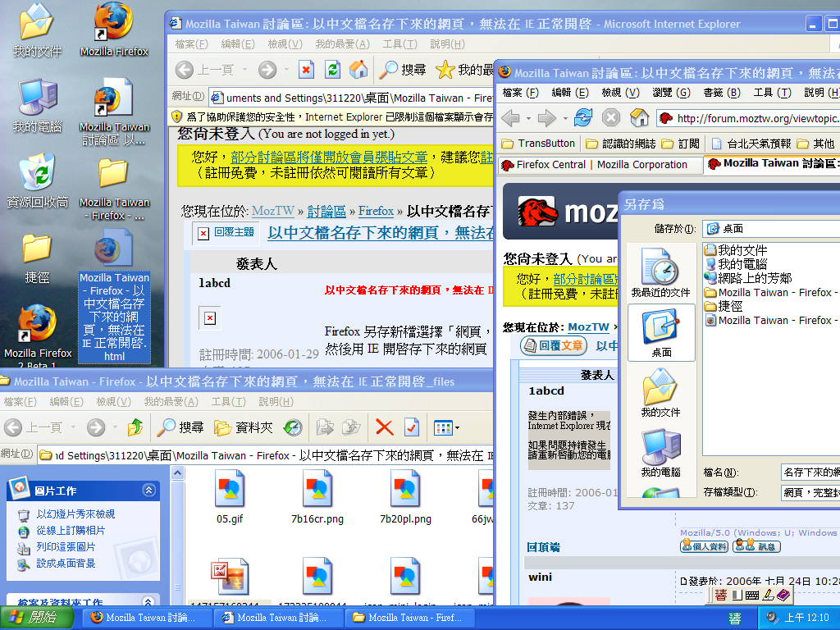Viewport: 840px width, 630px height.
Task: Click Firefox Back arrow button
Action: pyautogui.click(x=510, y=118)
